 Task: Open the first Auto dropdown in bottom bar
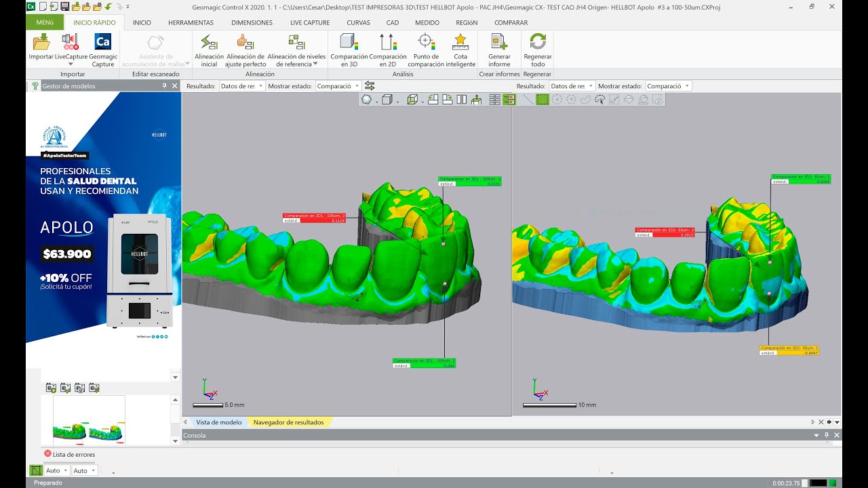(57, 470)
